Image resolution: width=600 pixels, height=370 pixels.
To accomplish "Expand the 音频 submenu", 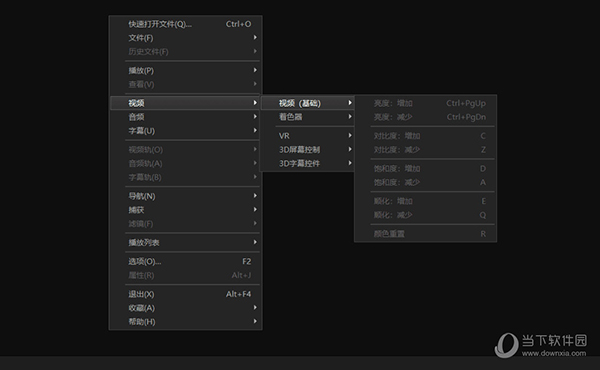I will pyautogui.click(x=186, y=117).
